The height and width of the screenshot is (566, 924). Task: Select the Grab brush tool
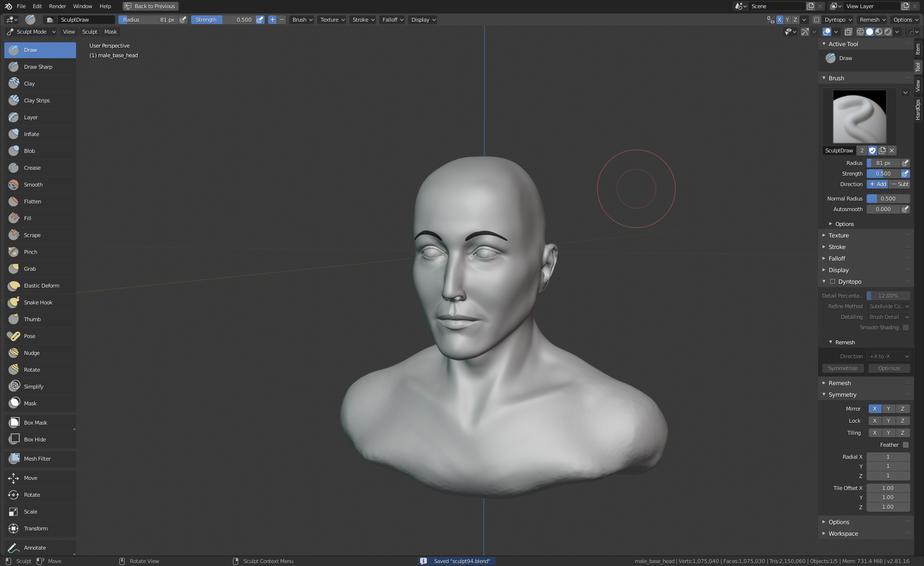(30, 269)
